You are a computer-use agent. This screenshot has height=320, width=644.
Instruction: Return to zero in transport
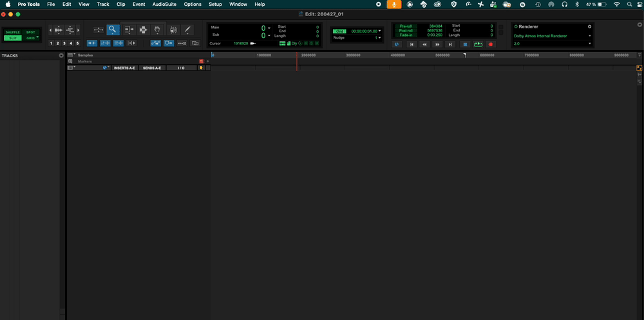pyautogui.click(x=412, y=44)
